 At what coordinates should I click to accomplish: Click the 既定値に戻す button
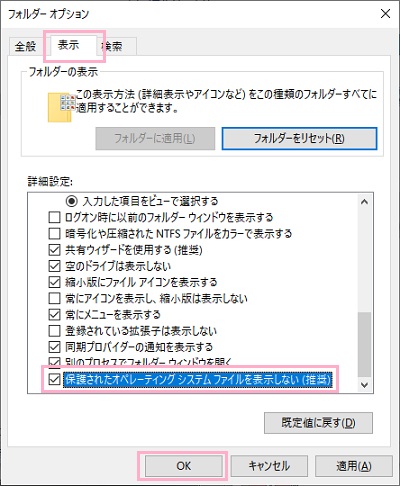[318, 423]
